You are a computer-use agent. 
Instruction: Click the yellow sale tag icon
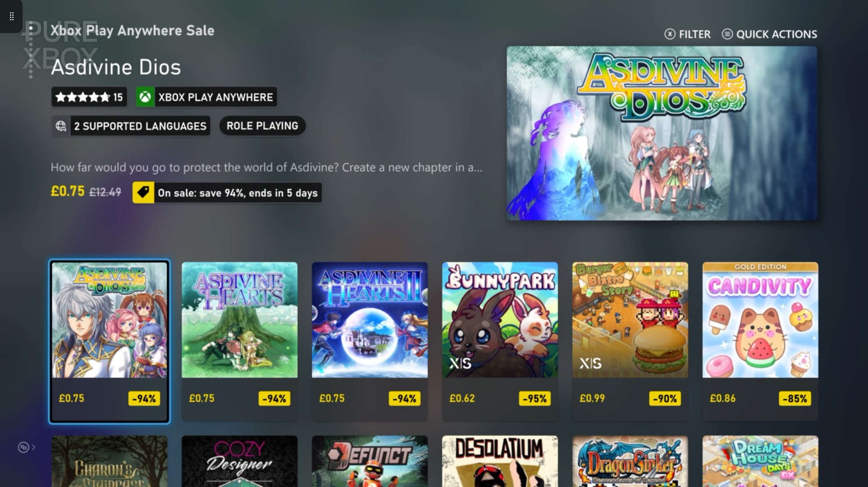pos(143,193)
